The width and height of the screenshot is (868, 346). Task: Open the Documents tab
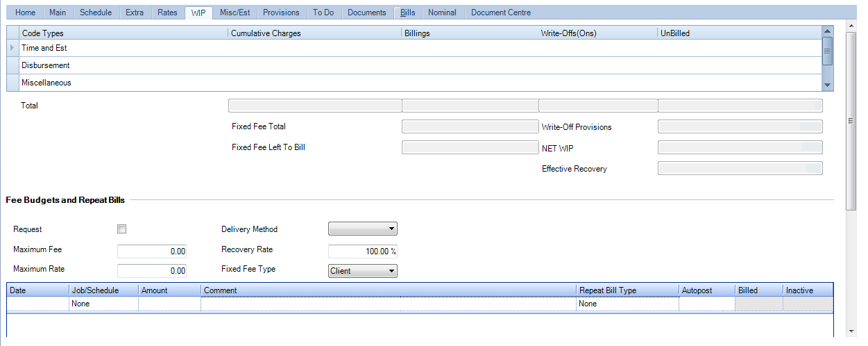pyautogui.click(x=367, y=13)
